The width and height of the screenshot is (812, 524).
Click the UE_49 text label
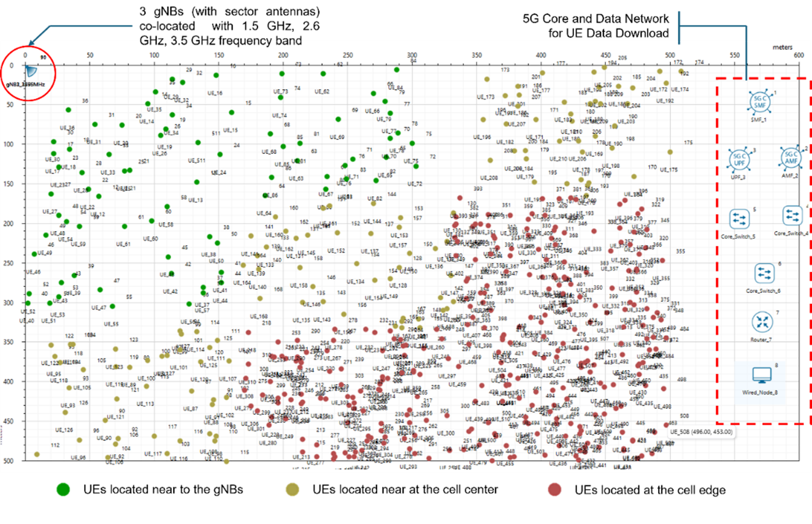point(44,253)
